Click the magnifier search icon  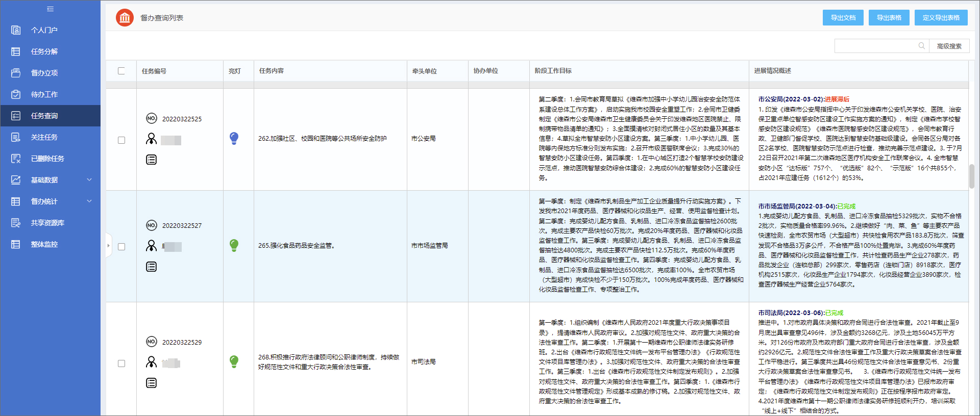pos(922,46)
